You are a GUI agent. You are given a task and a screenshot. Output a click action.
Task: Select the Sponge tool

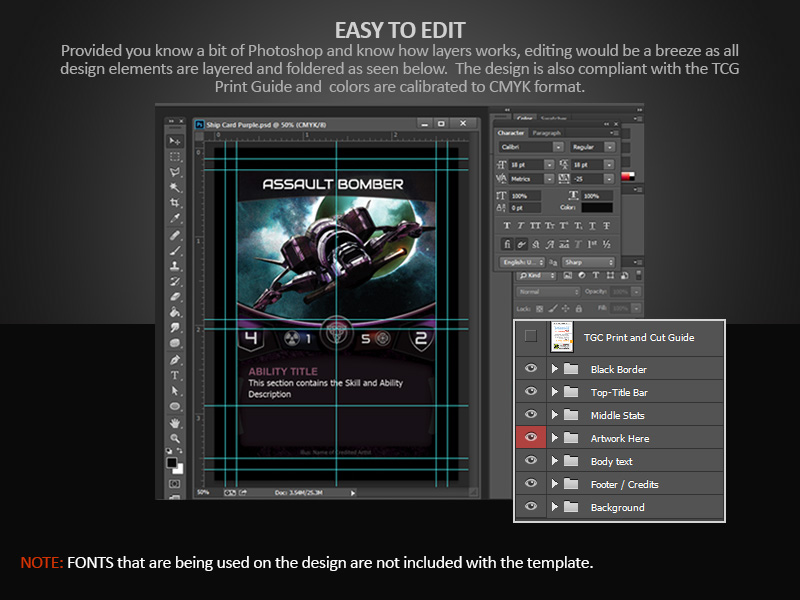click(175, 343)
